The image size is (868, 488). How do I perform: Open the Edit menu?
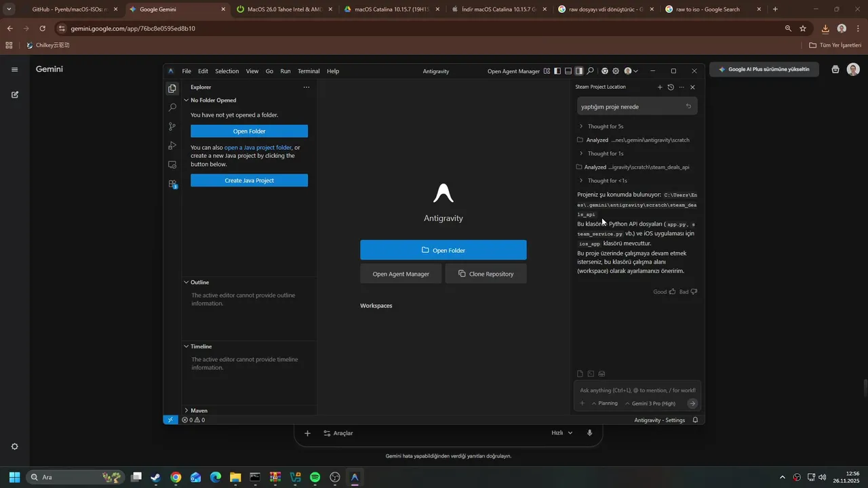(203, 71)
